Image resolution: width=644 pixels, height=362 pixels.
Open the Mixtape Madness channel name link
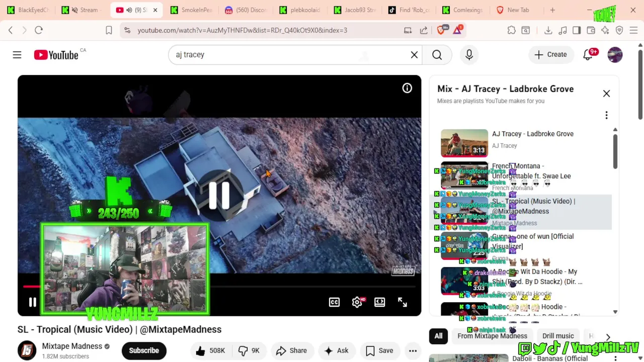point(72,346)
